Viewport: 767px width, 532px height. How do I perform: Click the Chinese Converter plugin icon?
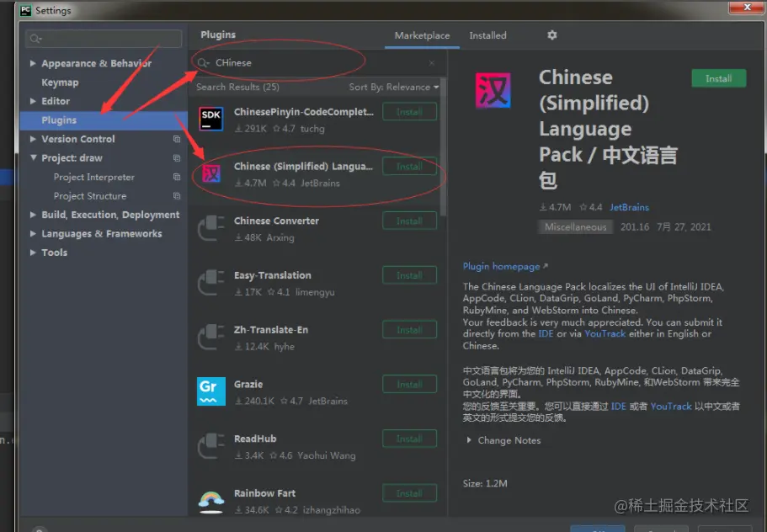tap(211, 228)
